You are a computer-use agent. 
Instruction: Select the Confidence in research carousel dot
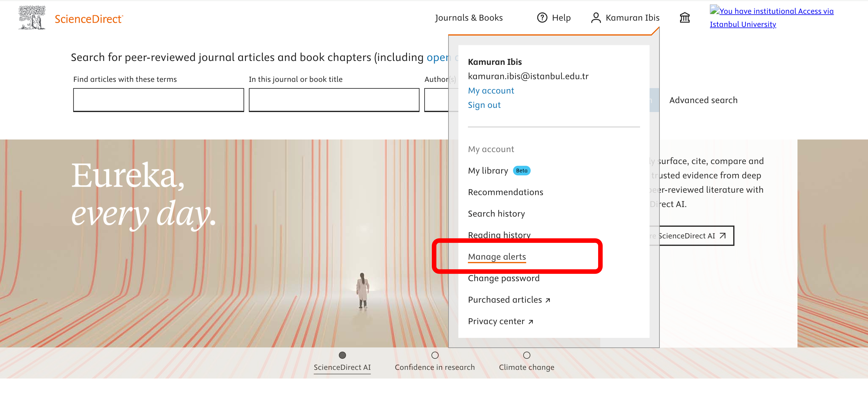(435, 355)
